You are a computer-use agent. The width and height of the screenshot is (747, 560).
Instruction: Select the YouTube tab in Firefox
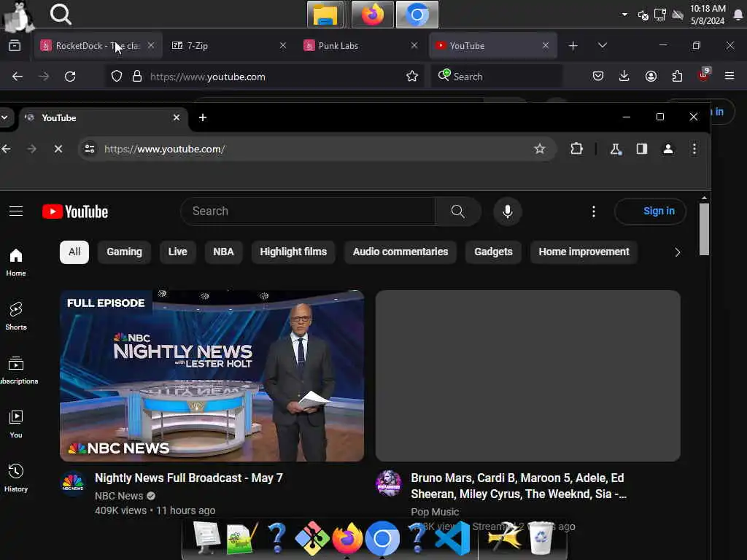pyautogui.click(x=492, y=46)
